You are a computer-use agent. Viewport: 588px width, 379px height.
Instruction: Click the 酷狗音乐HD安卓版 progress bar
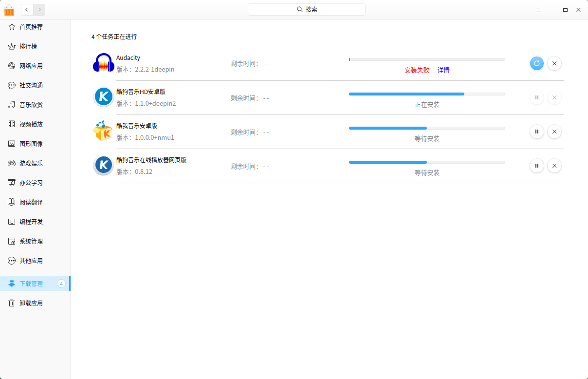[x=427, y=94]
